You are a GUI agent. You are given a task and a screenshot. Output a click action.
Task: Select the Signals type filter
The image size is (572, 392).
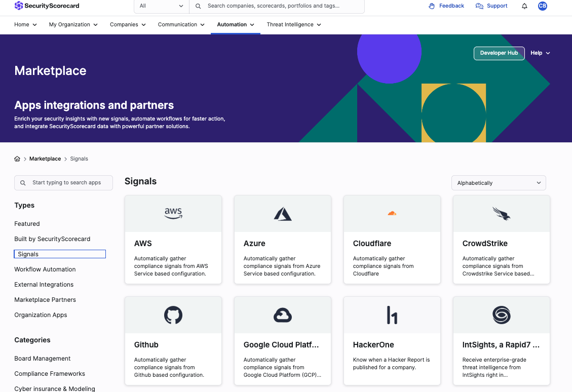[60, 254]
